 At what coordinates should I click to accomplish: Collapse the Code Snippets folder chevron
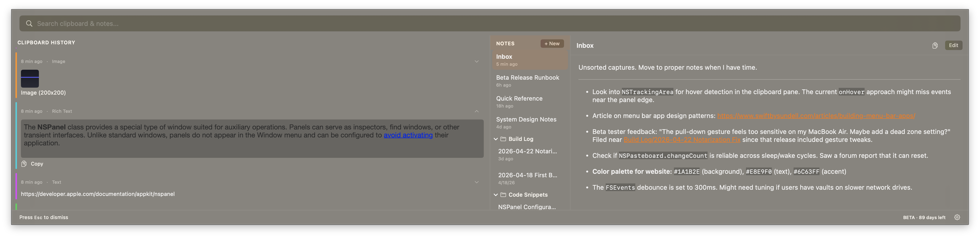point(495,195)
